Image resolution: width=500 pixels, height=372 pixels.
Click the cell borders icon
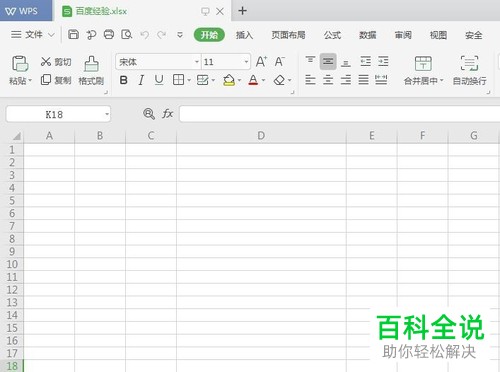coord(178,80)
